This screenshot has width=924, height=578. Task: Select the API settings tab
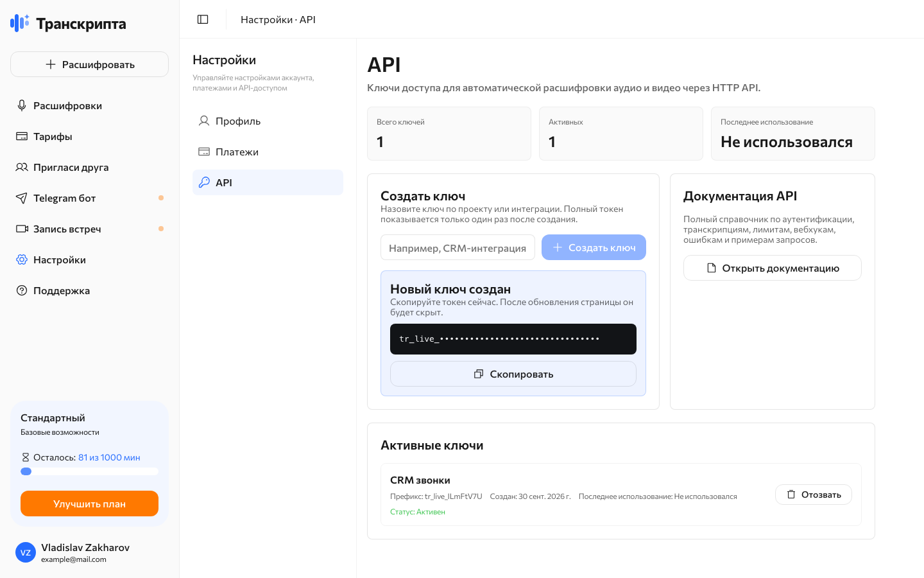[x=268, y=182]
